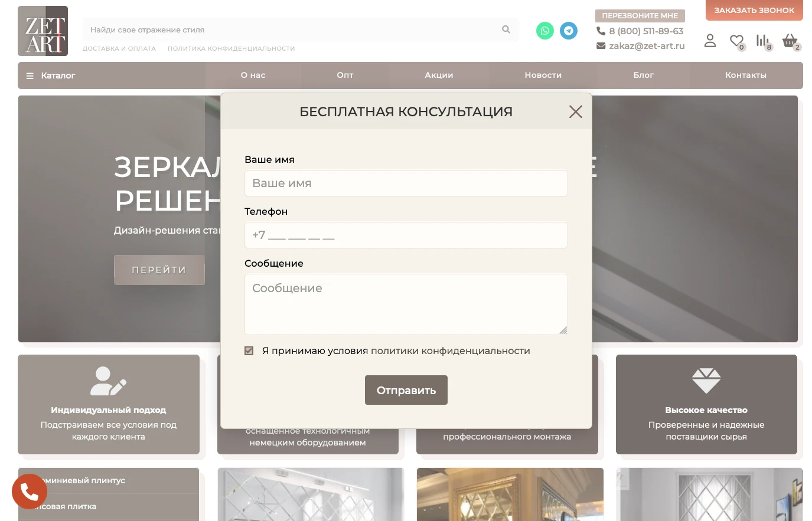Viewport: 812px width, 521px height.
Task: Open the product comparison bars icon
Action: [x=762, y=41]
